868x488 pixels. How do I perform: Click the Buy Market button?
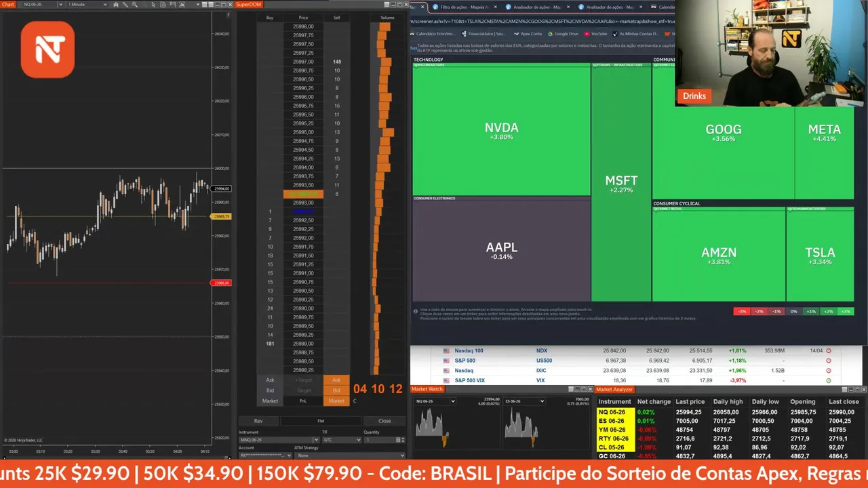(270, 401)
